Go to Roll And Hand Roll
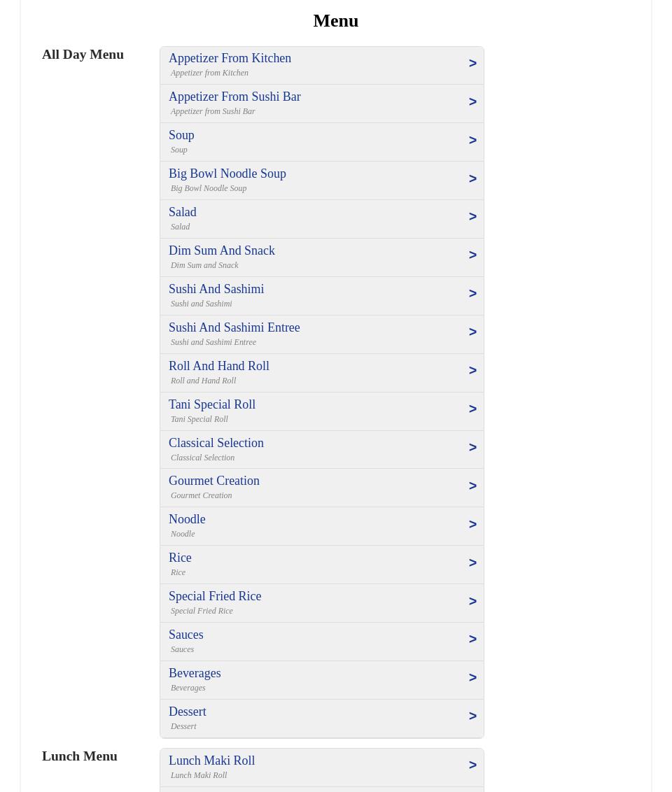The image size is (672, 792). 218,367
